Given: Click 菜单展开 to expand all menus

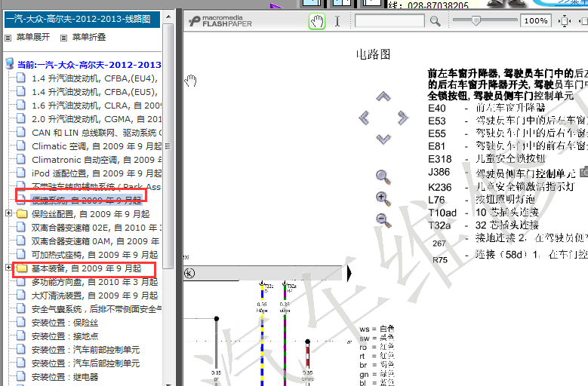Looking at the screenshot, I should click(x=33, y=37).
